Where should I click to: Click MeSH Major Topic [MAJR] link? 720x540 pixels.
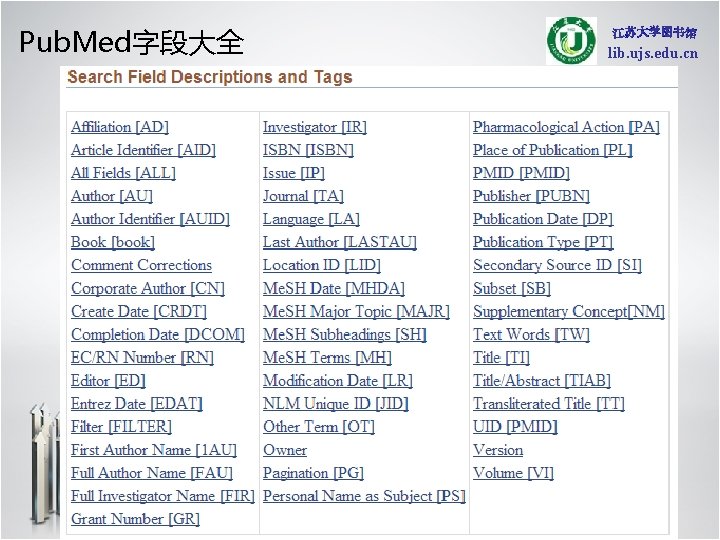coord(356,311)
